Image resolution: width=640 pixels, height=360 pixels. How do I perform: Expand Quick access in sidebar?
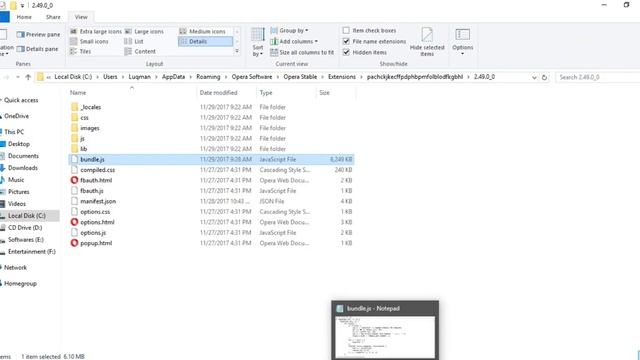[x=1, y=100]
